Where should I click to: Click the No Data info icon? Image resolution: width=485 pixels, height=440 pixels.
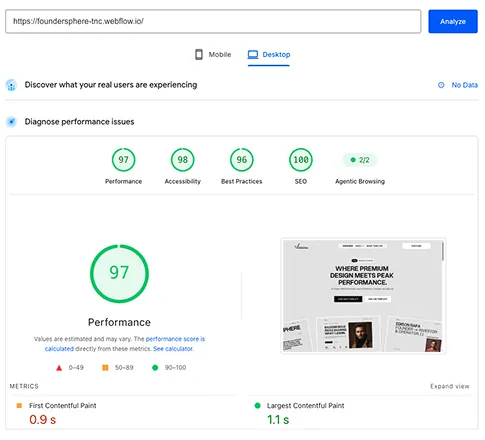point(441,85)
